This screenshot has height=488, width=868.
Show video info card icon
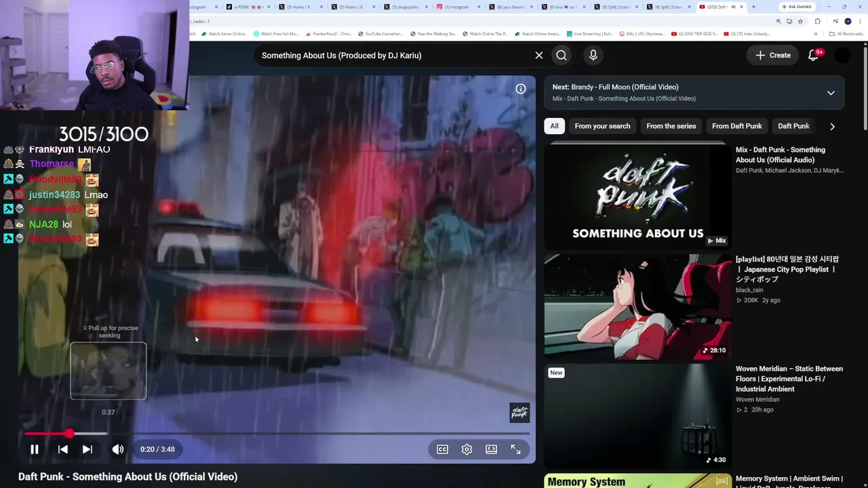(x=521, y=89)
